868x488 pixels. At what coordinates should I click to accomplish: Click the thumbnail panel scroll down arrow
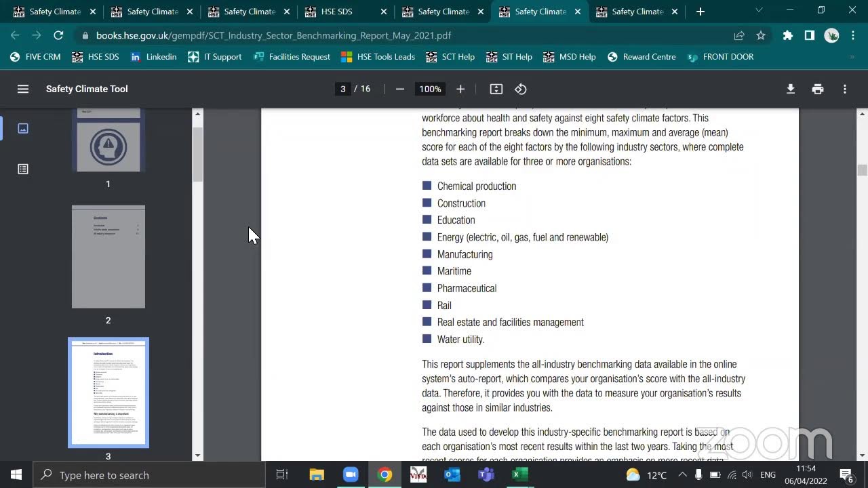pos(198,456)
